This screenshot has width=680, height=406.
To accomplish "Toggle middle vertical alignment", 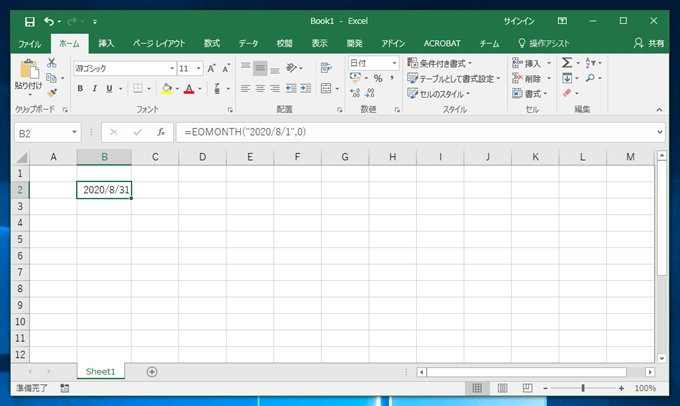I will click(260, 68).
